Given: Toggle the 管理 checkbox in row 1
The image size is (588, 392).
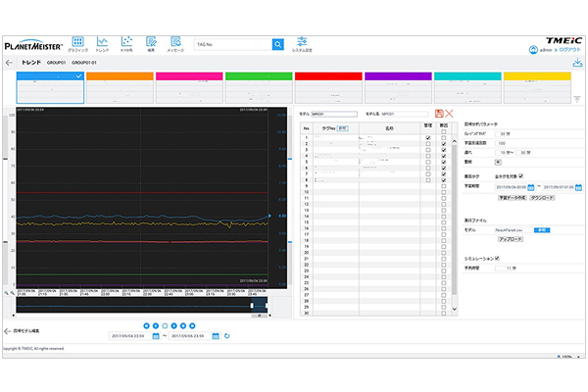Looking at the screenshot, I should (x=427, y=138).
